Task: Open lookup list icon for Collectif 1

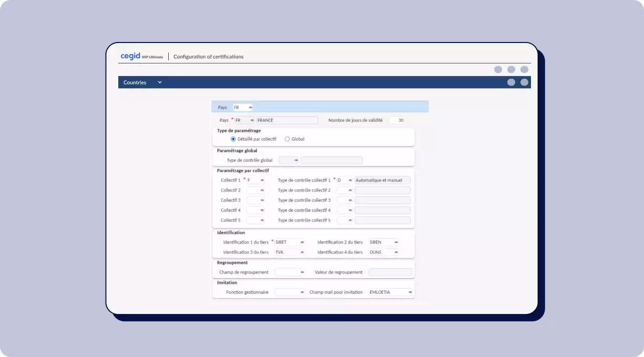Action: 262,180
